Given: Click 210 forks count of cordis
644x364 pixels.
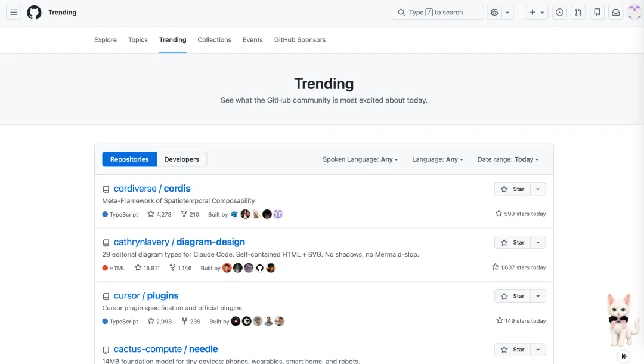Looking at the screenshot, I should coord(190,214).
